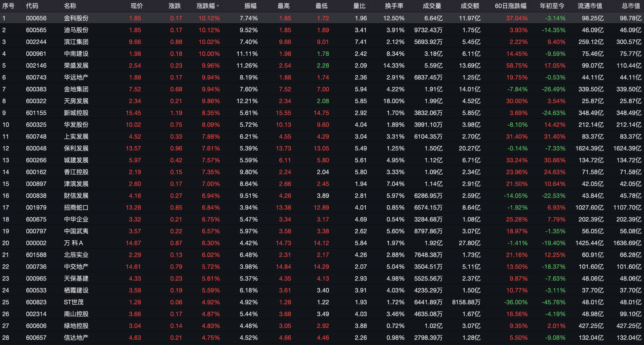Select stock 天保基建
Screen dimensions: 644x345
pos(76,279)
